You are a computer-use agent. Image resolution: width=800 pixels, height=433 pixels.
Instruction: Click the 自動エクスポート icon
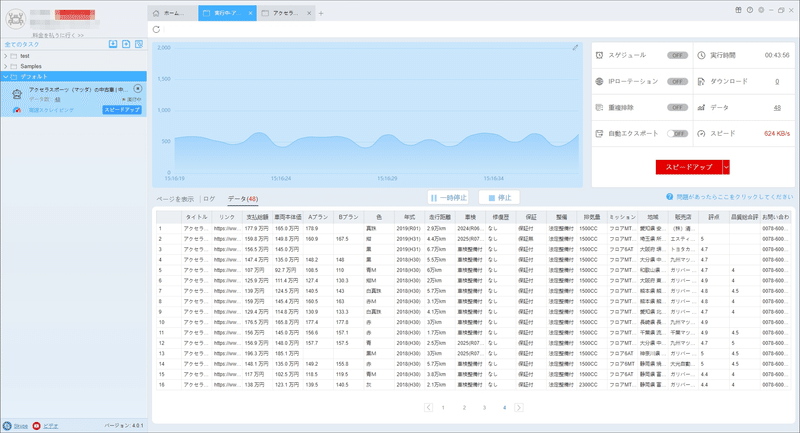click(x=599, y=134)
